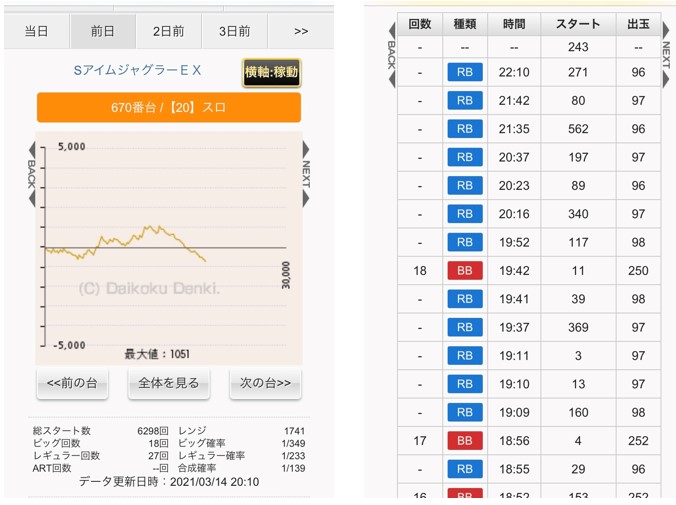Screen dimensions: 676x505
Task: Click the upper BACK arrow beside table
Action: pos(392,31)
